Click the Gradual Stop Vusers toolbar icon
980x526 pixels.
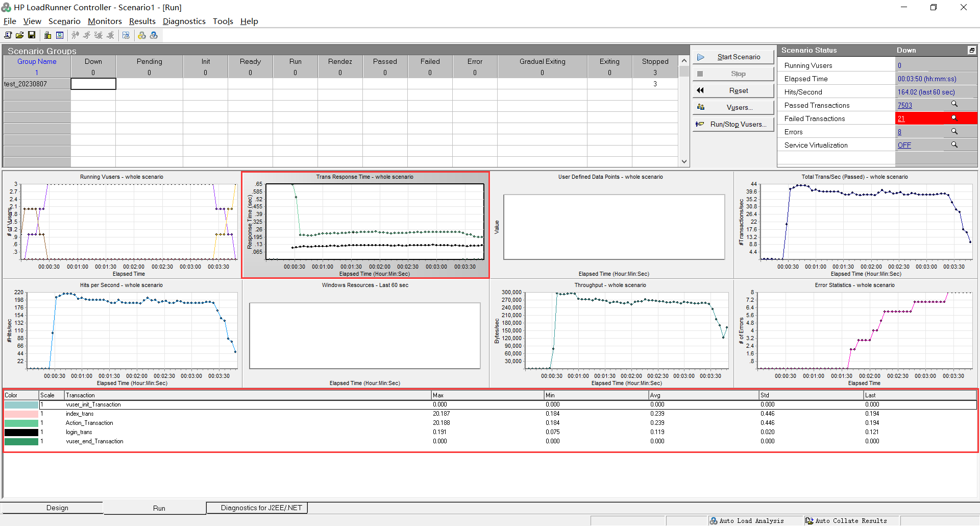click(99, 35)
